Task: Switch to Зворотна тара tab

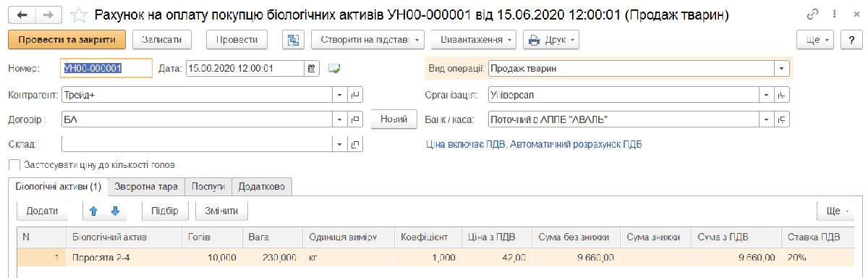Action: point(146,187)
